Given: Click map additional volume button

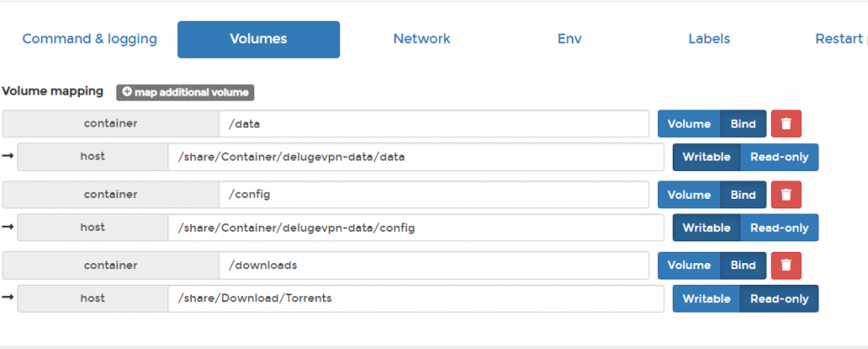Looking at the screenshot, I should click(x=185, y=93).
